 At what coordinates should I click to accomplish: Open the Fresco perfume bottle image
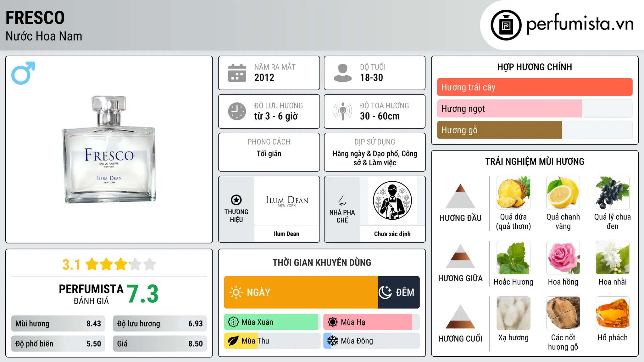point(109,149)
